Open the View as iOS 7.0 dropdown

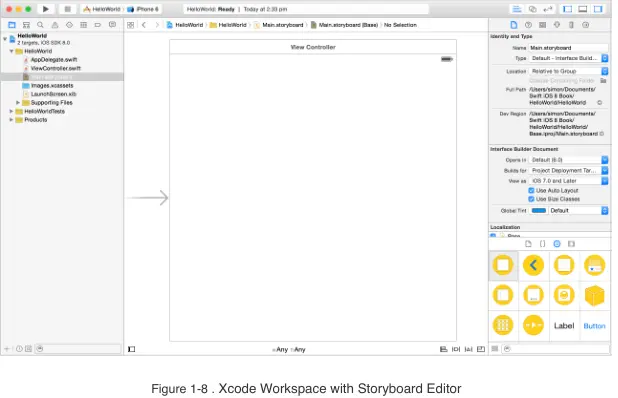pos(568,181)
